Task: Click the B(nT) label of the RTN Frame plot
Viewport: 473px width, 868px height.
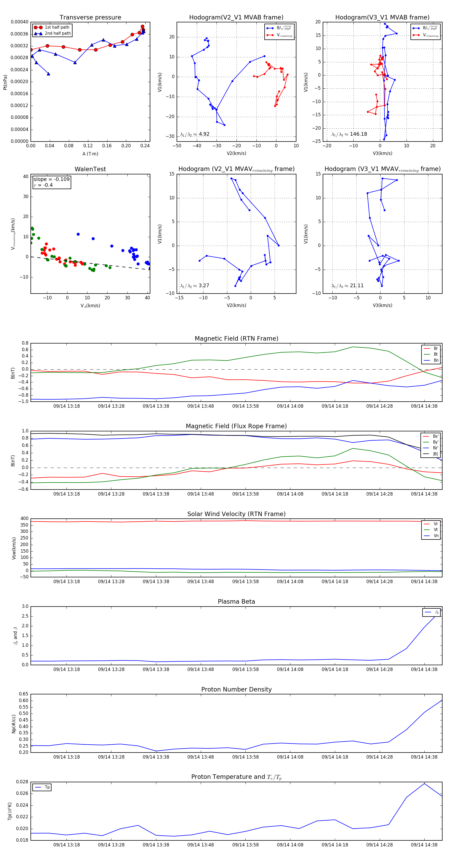Action: point(13,373)
